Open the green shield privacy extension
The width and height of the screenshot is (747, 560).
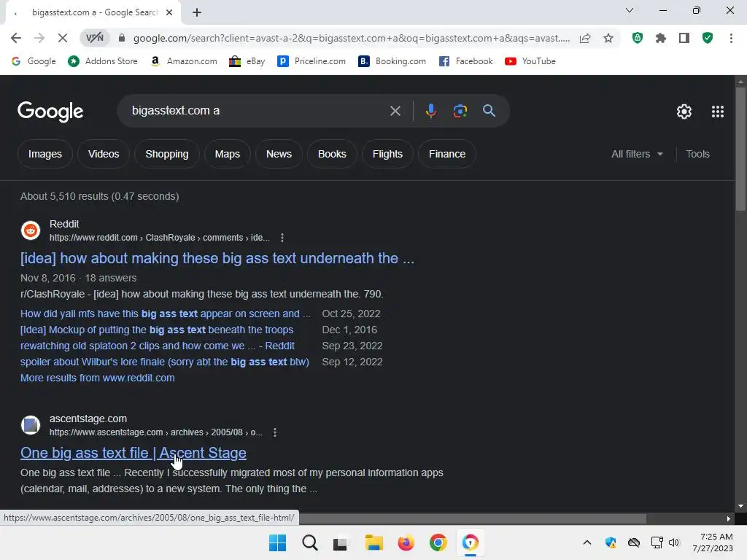click(638, 38)
